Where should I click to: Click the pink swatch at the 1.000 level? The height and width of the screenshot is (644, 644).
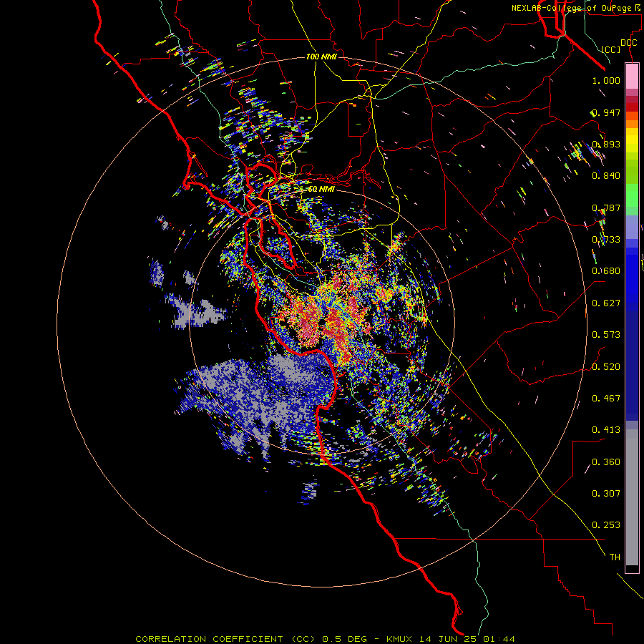tap(632, 77)
